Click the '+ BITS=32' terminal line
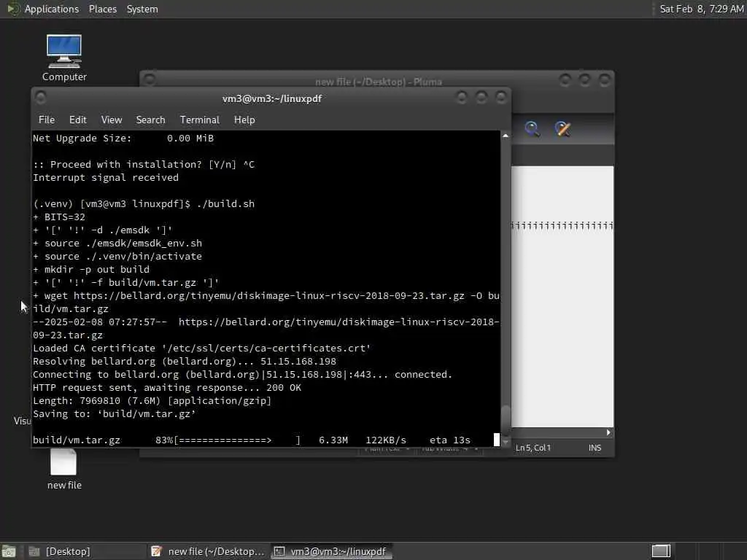747x560 pixels. (59, 217)
